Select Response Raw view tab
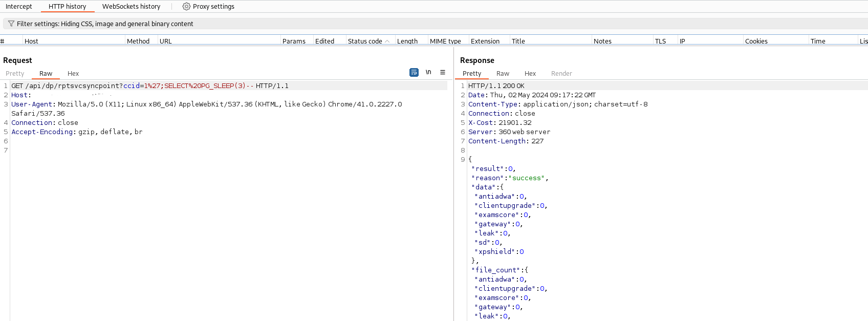 [503, 74]
